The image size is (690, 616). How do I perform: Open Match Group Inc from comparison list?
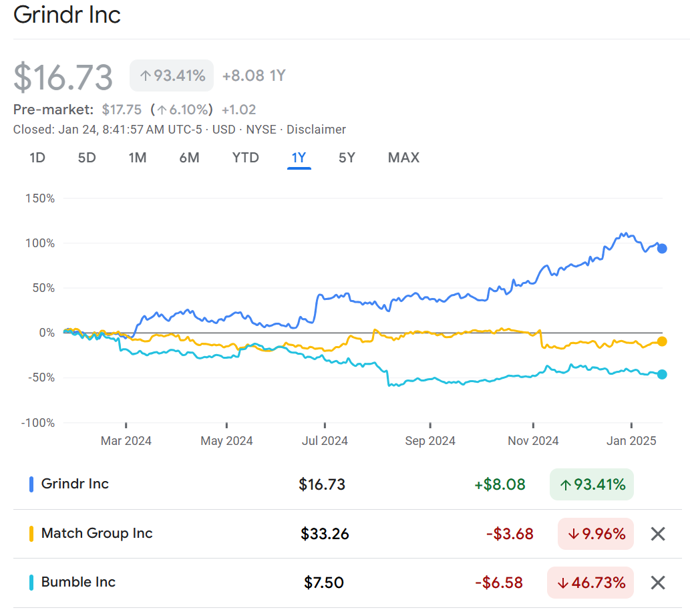point(97,533)
